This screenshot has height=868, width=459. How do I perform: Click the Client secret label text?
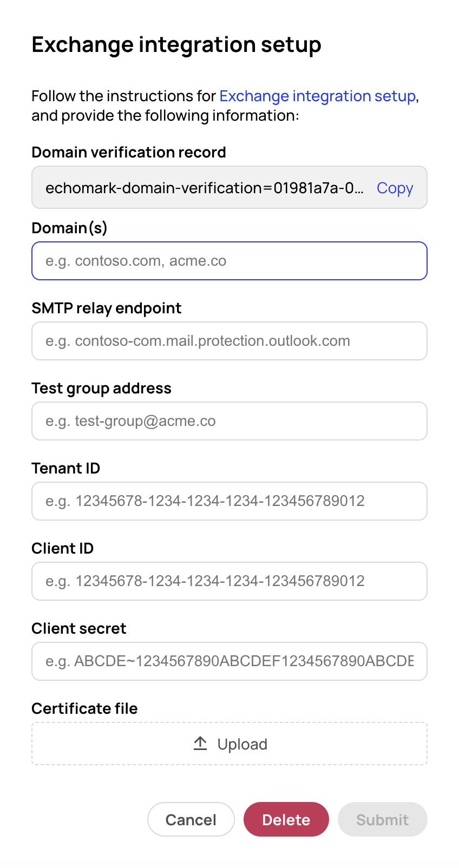point(78,628)
